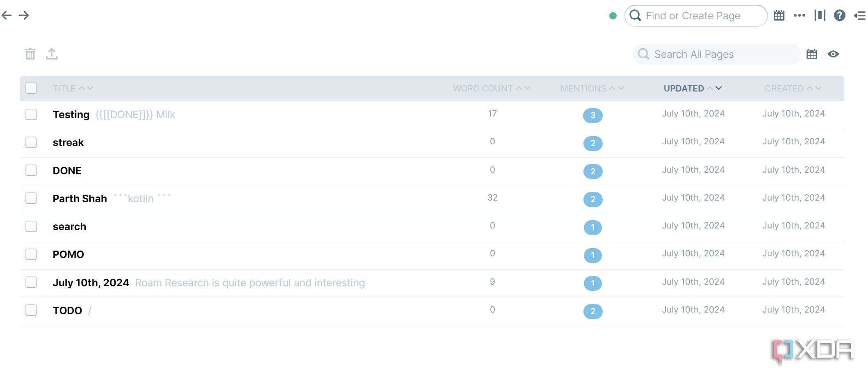Screen dimensions: 868x379
Task: Click the magnifier icon in Find or Create Page
Action: tap(635, 16)
